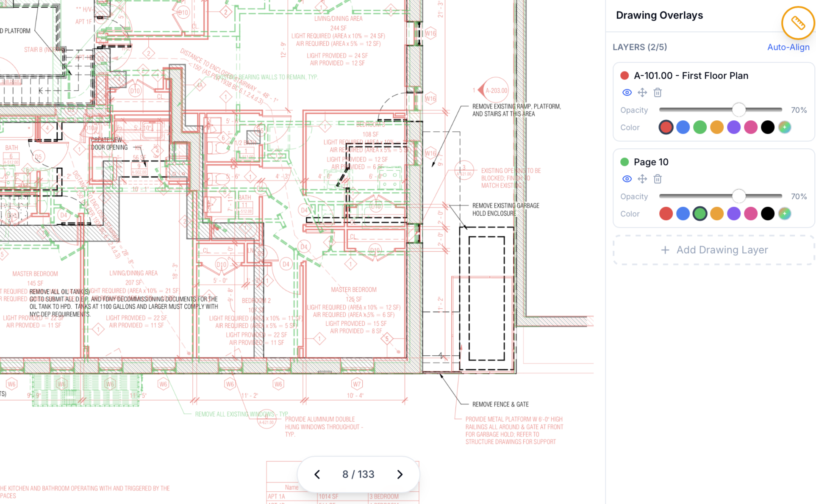The width and height of the screenshot is (816, 504).
Task: Click the A-101.00 - First Floor Plan title
Action: (691, 76)
